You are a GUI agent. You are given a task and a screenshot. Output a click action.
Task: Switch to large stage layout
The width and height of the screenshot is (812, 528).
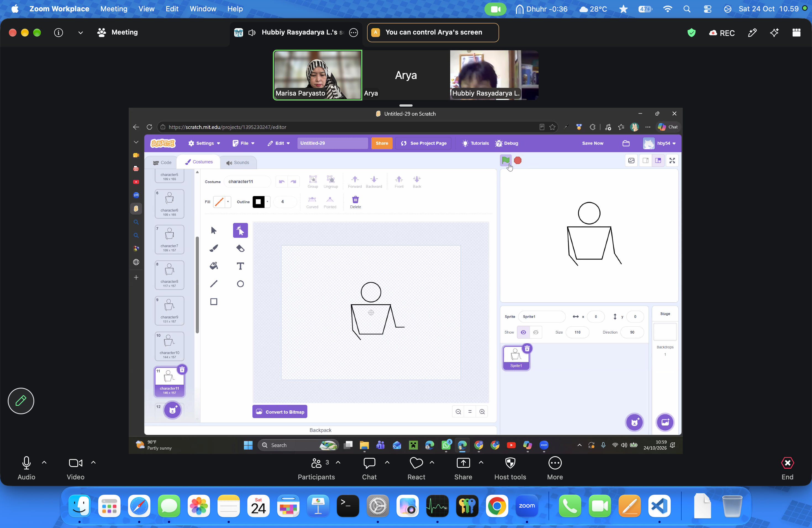[x=658, y=160]
